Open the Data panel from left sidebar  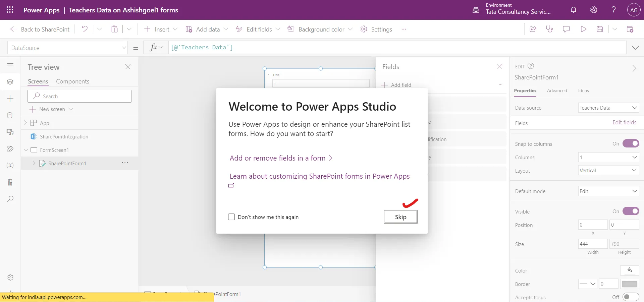[10, 116]
